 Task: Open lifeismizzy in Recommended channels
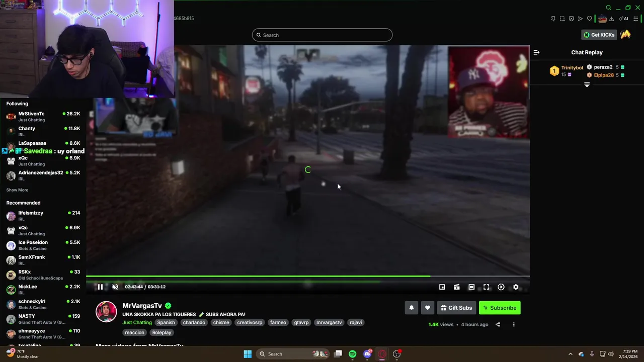[43, 215]
